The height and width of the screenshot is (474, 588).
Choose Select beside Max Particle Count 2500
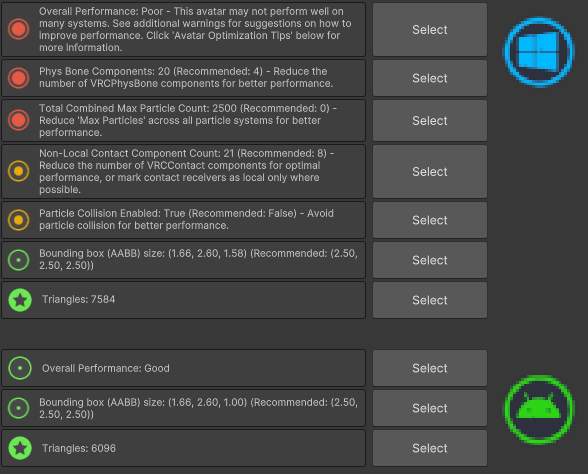point(430,120)
